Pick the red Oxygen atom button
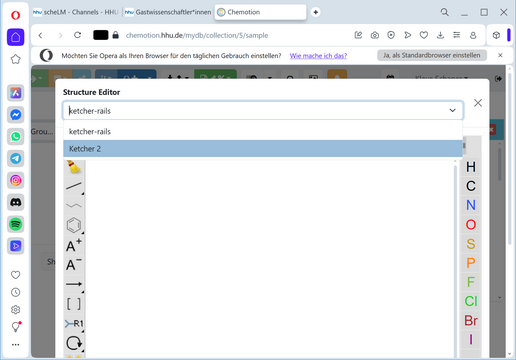Viewport: 516px width, 360px height. coord(471,224)
